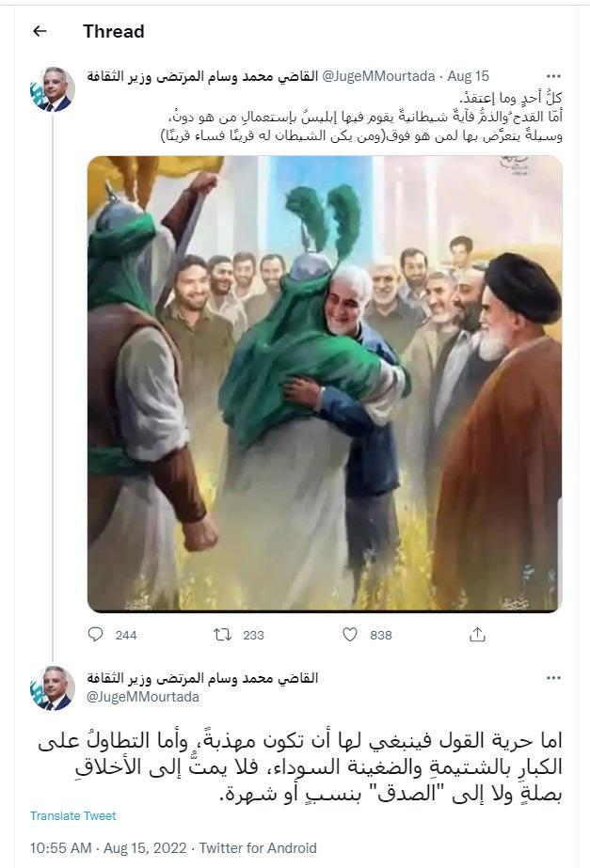Open the three-dot menu on the second tweet
590x868 pixels.
click(553, 679)
